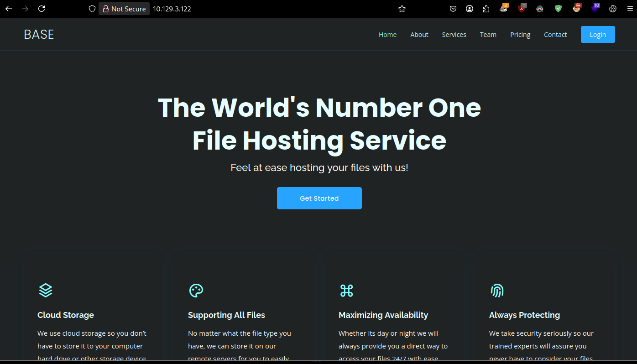Click the Get Started button

point(319,198)
